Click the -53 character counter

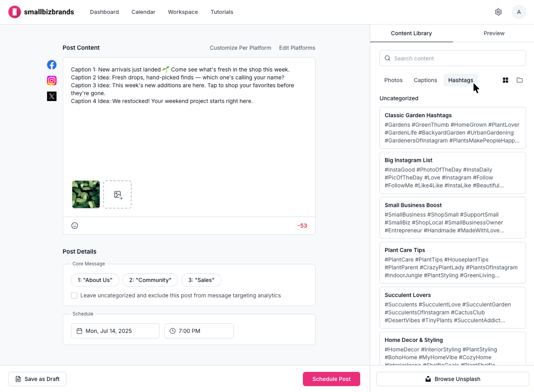302,226
